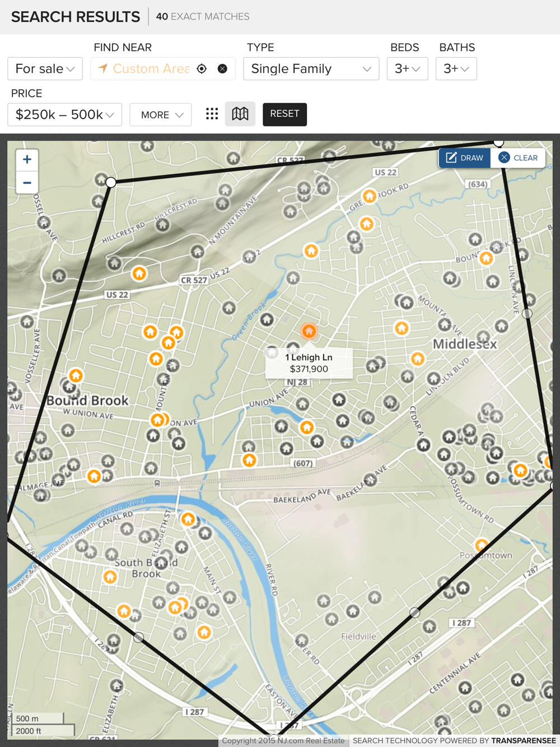Image resolution: width=560 pixels, height=747 pixels.
Task: Click the 40 Exact Matches count
Action: pyautogui.click(x=203, y=17)
